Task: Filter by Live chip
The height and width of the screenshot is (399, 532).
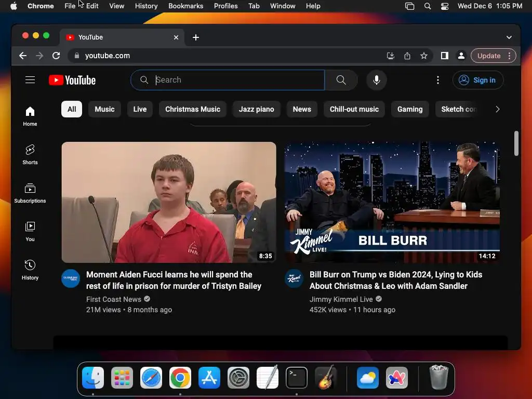Action: pyautogui.click(x=140, y=109)
